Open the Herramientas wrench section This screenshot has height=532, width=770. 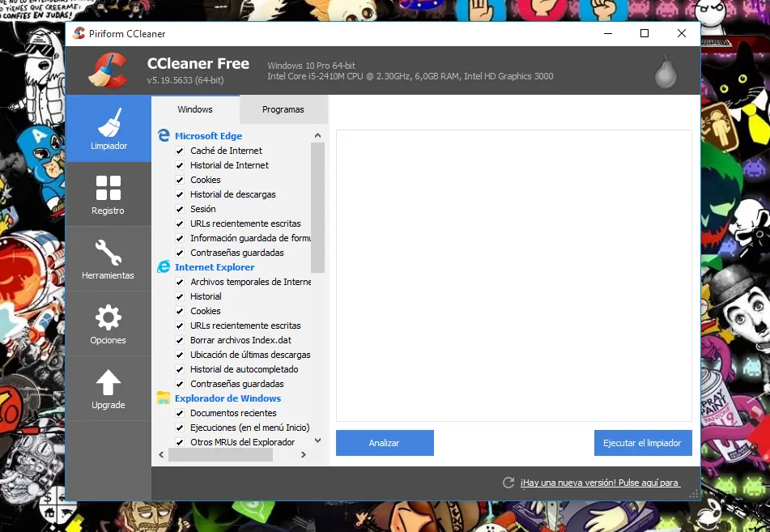[x=108, y=259]
